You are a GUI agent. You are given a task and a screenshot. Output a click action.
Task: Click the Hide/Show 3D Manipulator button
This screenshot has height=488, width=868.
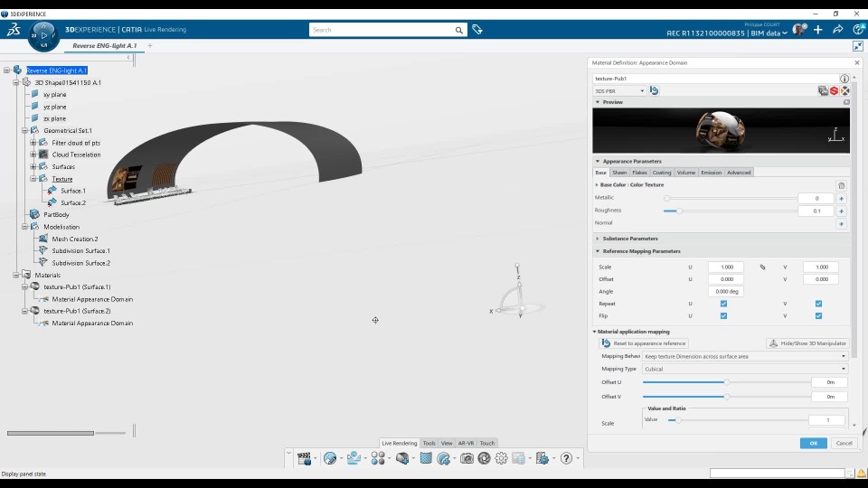pyautogui.click(x=807, y=343)
